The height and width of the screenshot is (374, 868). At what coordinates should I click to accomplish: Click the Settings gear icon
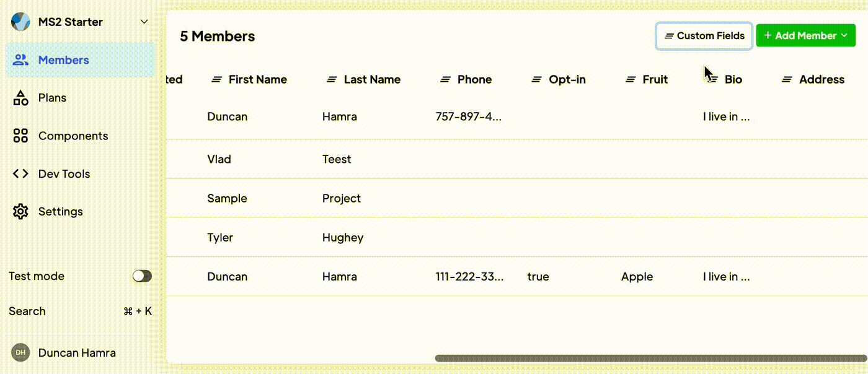(20, 212)
